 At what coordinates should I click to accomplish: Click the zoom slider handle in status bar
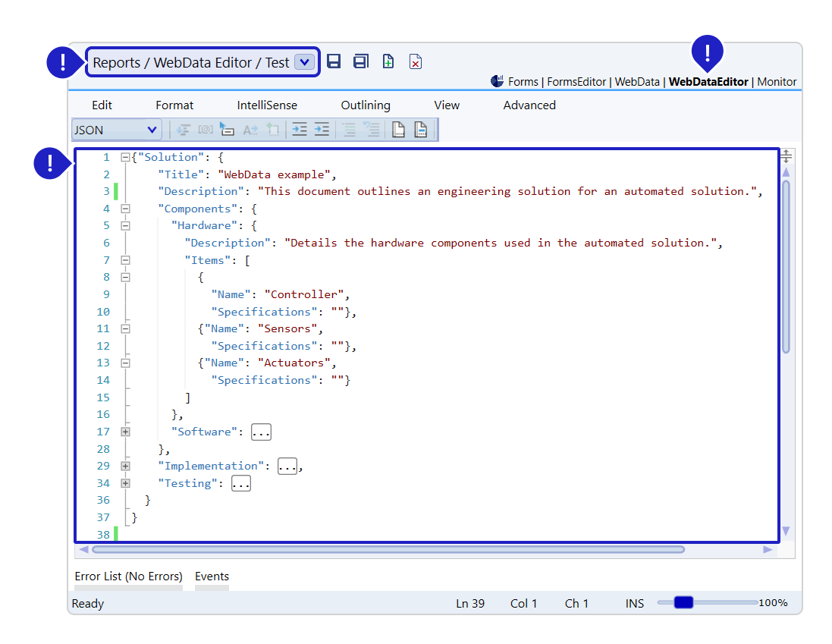(x=683, y=602)
